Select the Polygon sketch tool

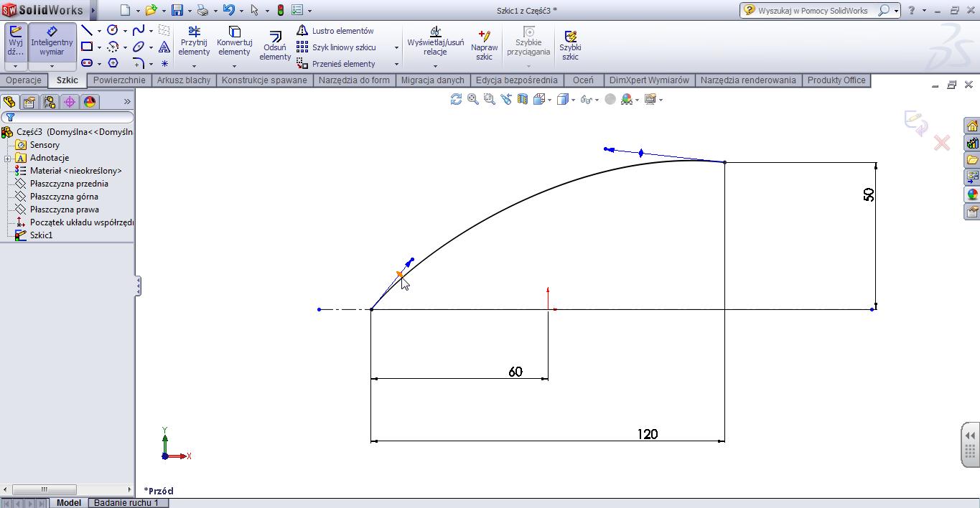(113, 63)
